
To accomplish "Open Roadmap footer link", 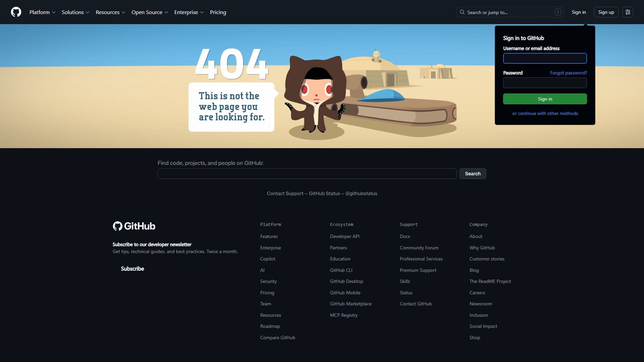I will [270, 326].
